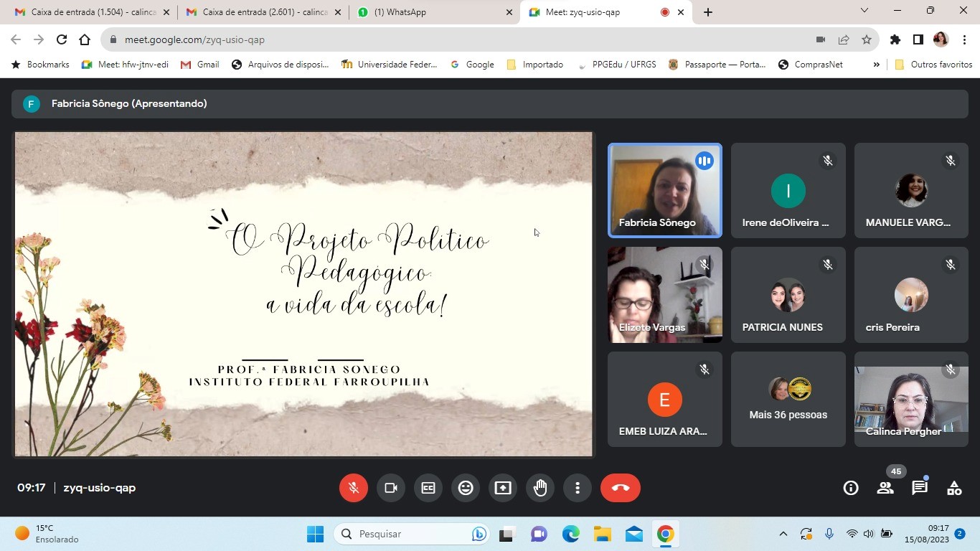This screenshot has height=551, width=980.
Task: Expand the bookmarks overflow chevron
Action: point(876,65)
